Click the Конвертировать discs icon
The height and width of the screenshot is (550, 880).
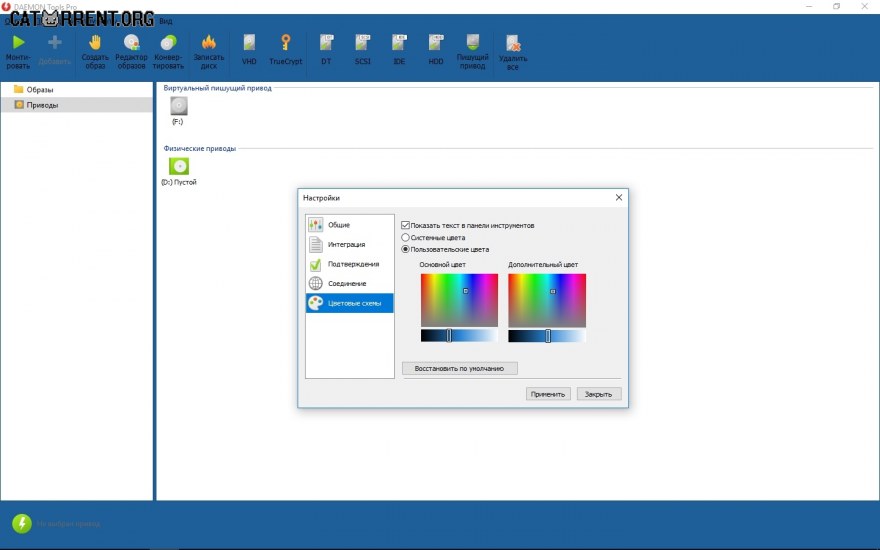(x=168, y=43)
